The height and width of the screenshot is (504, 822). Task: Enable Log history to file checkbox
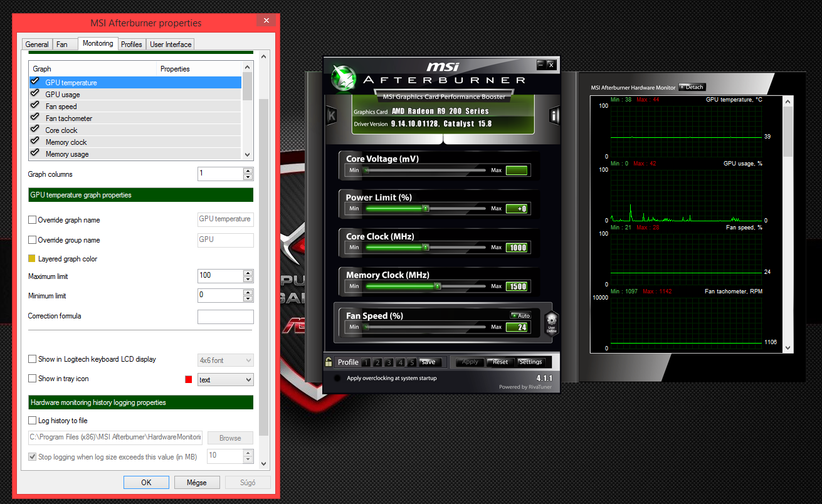[x=32, y=421]
